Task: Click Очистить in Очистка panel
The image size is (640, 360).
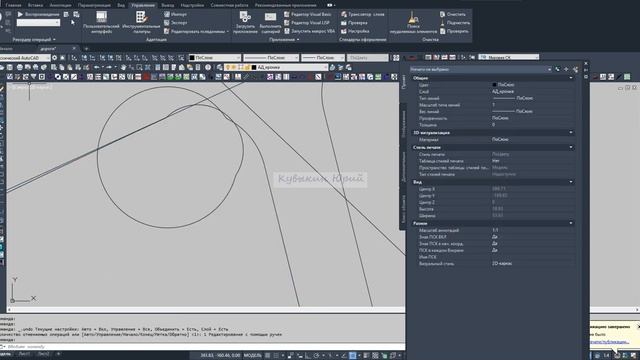Action: 453,14
